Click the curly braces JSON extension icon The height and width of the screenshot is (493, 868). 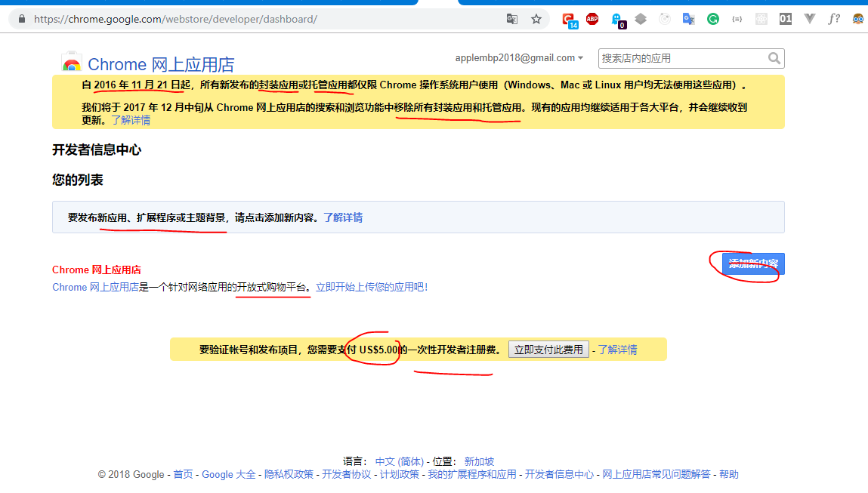[x=737, y=19]
